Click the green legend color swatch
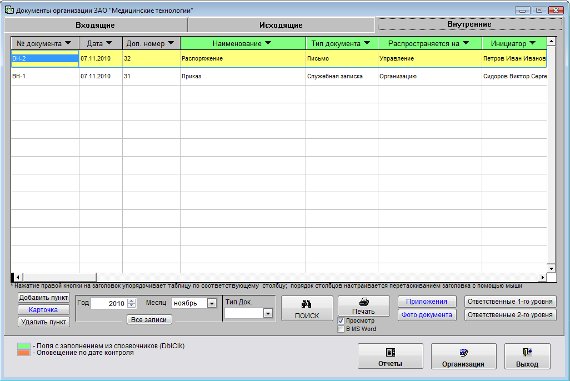The image size is (570, 381). [24, 346]
